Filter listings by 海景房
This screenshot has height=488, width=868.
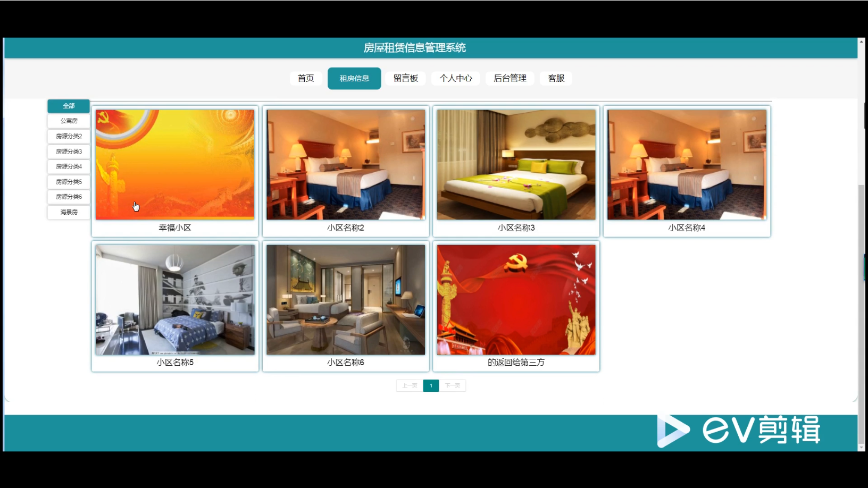[x=69, y=212]
